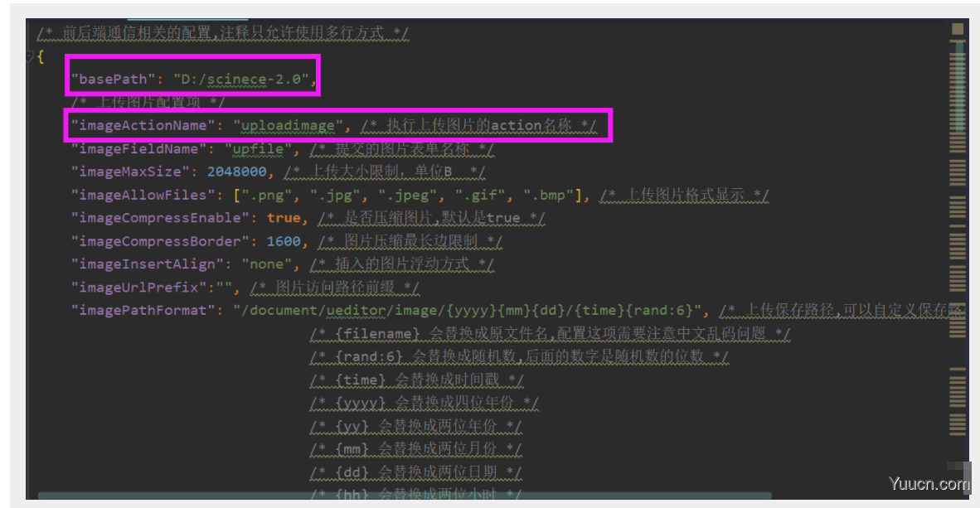Click the "imageCompressEnable" key

click(159, 218)
